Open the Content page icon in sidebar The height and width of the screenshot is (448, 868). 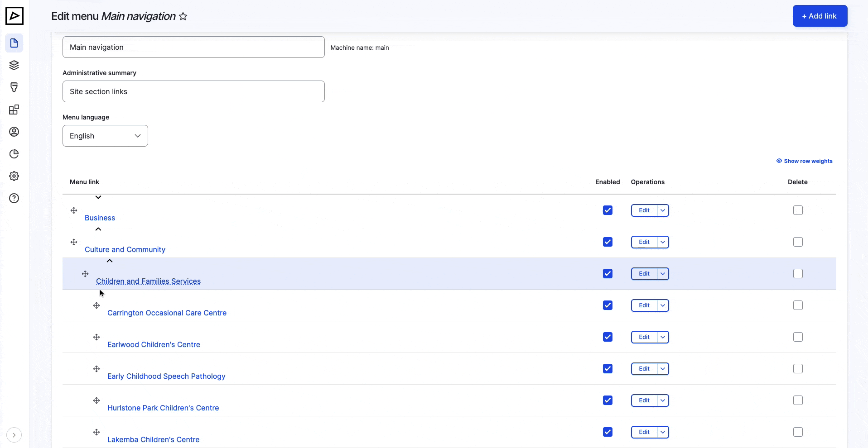(14, 43)
